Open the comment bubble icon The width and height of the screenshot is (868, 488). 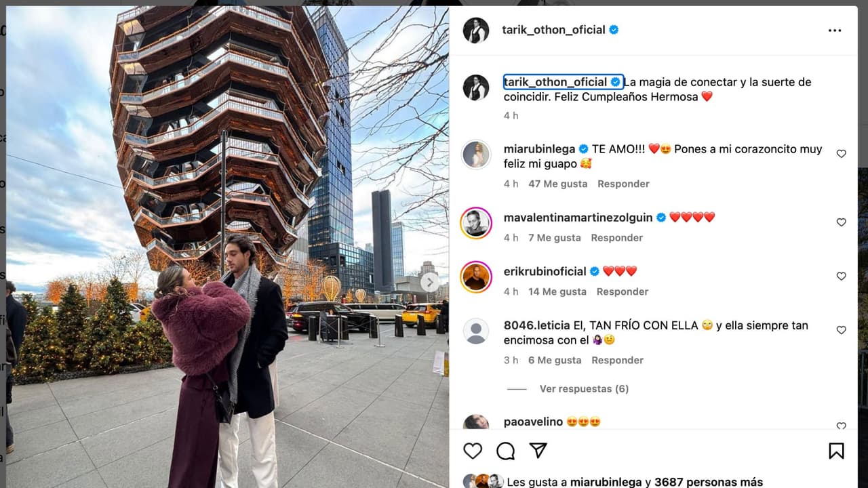coord(505,451)
